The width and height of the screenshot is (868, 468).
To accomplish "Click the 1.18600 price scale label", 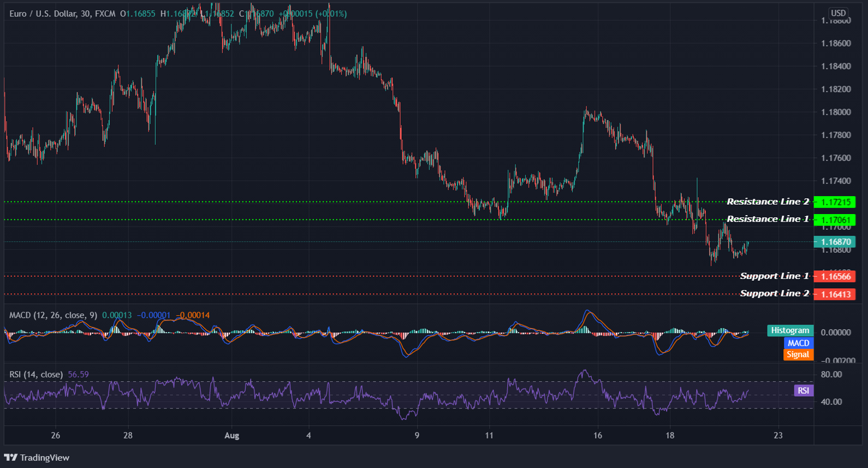I will coord(836,43).
